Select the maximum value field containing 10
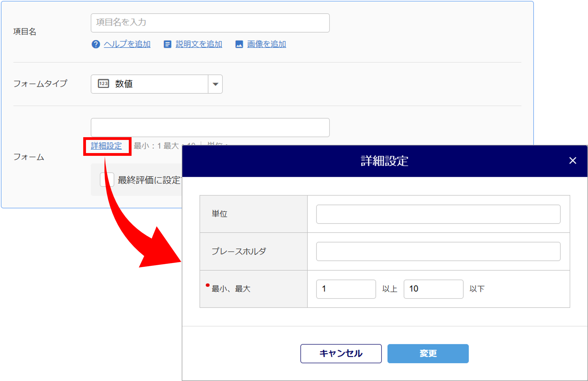This screenshot has width=588, height=381. click(433, 289)
